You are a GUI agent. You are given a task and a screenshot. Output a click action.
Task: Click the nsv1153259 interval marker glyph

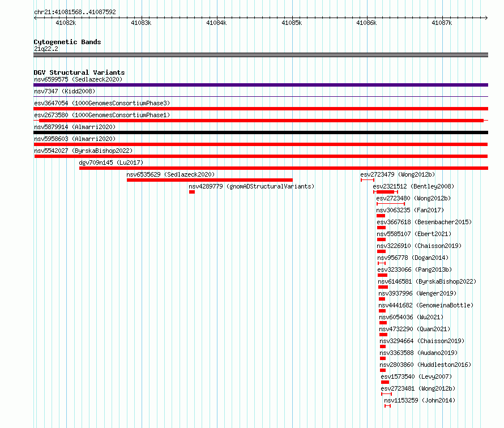coord(388,406)
